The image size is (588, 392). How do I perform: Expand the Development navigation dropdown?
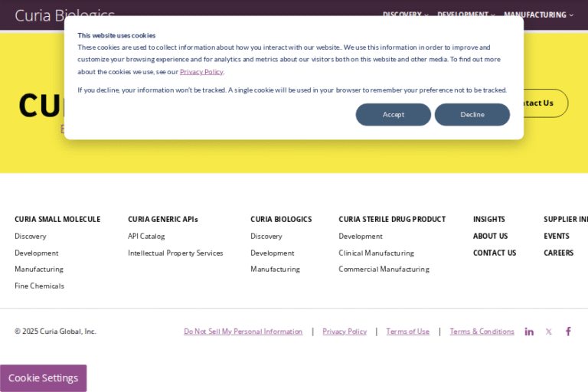(465, 15)
